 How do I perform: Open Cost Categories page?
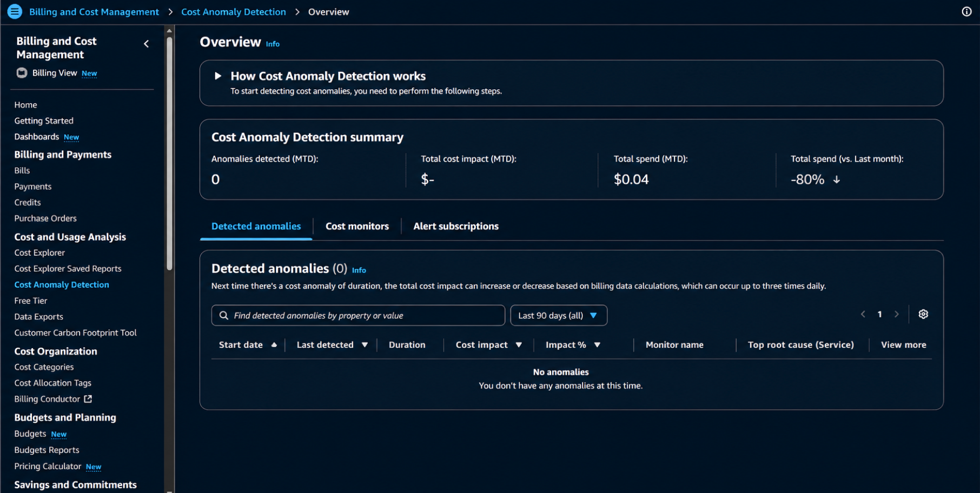click(44, 367)
